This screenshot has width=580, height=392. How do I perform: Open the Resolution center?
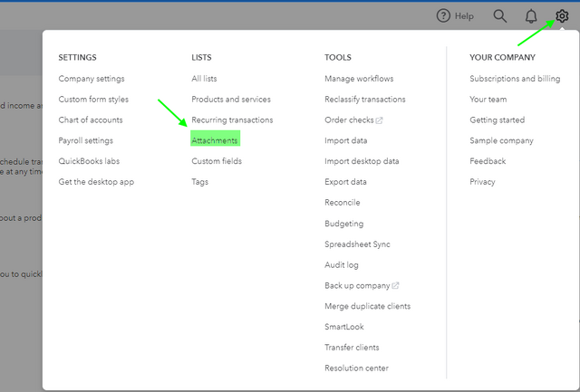click(x=356, y=368)
